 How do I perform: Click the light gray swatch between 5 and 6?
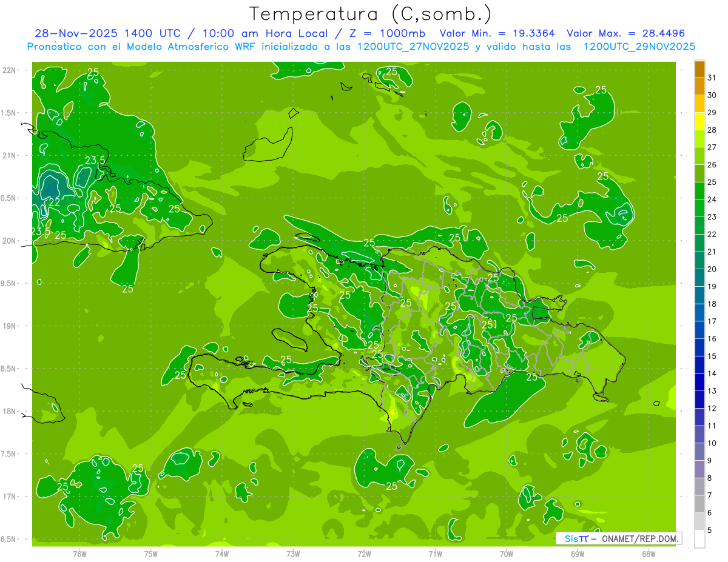pos(699,521)
